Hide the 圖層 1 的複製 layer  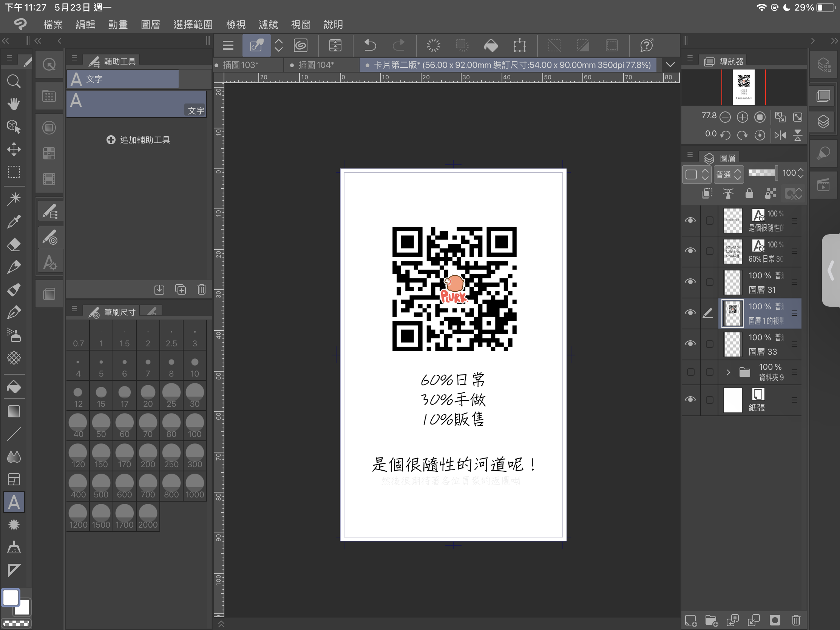click(690, 312)
